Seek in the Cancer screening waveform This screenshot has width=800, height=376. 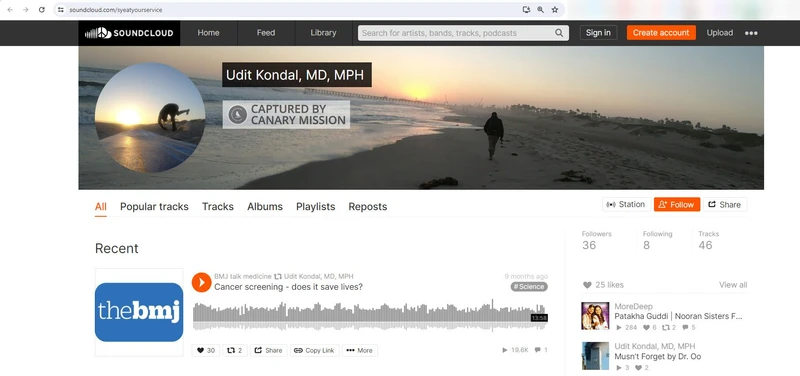coord(370,316)
